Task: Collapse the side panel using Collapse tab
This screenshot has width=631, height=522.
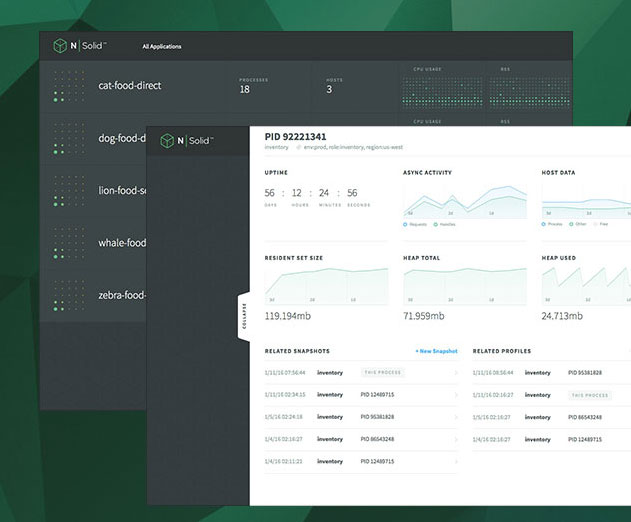Action: pos(244,316)
